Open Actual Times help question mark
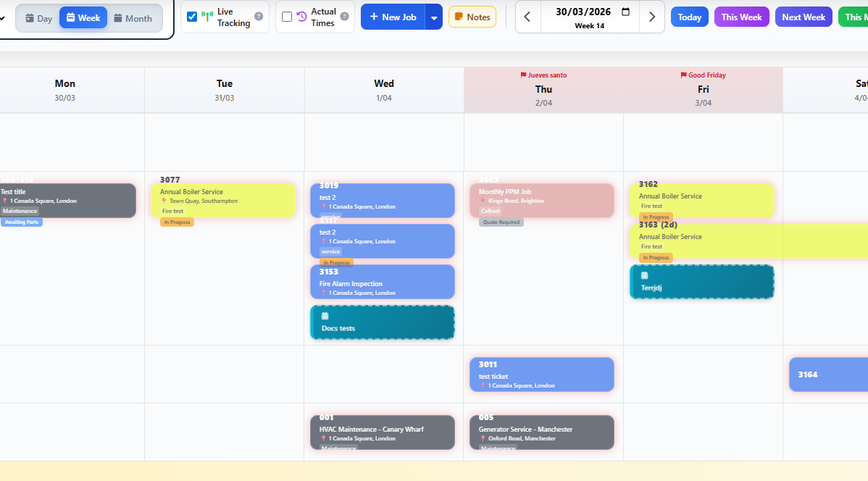 pyautogui.click(x=344, y=17)
